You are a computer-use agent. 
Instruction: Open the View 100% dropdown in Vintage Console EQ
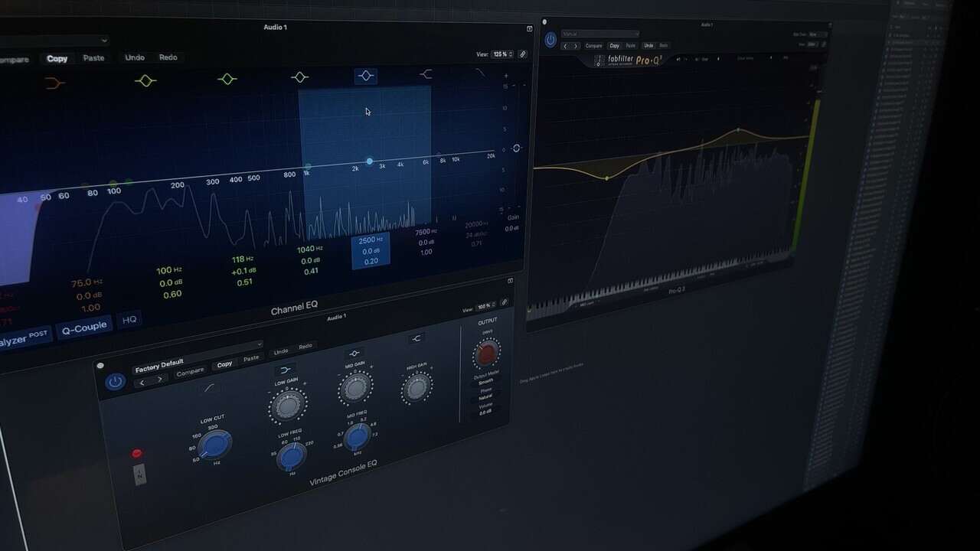point(485,306)
